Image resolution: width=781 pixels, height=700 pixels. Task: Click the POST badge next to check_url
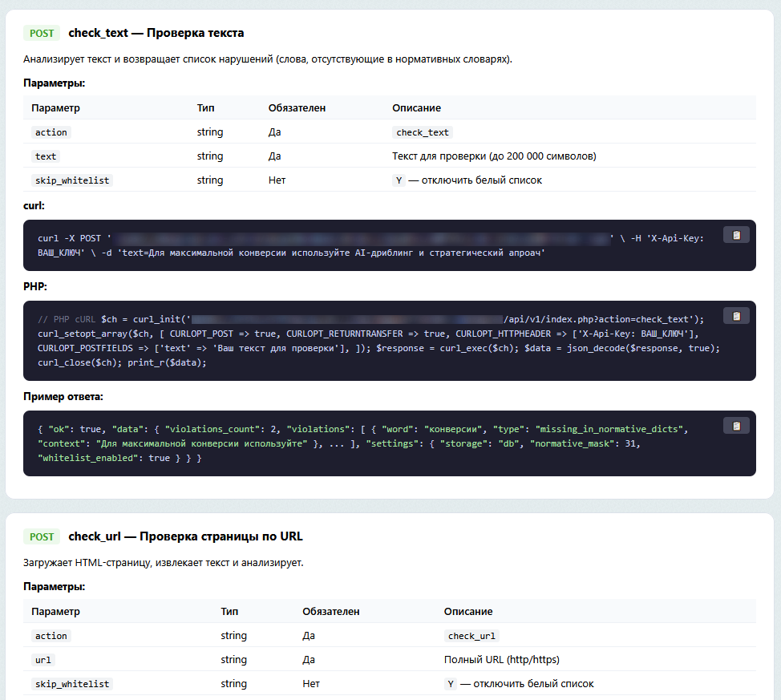point(41,536)
